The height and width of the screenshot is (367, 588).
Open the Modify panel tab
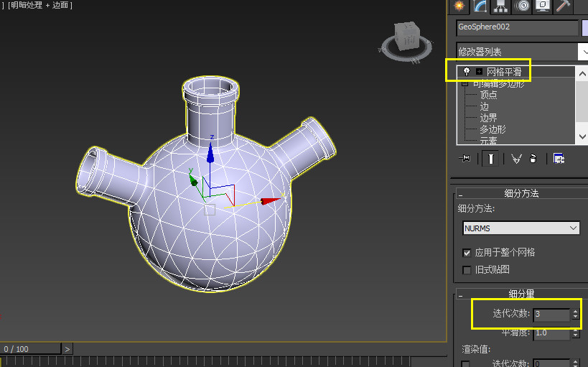pyautogui.click(x=480, y=6)
